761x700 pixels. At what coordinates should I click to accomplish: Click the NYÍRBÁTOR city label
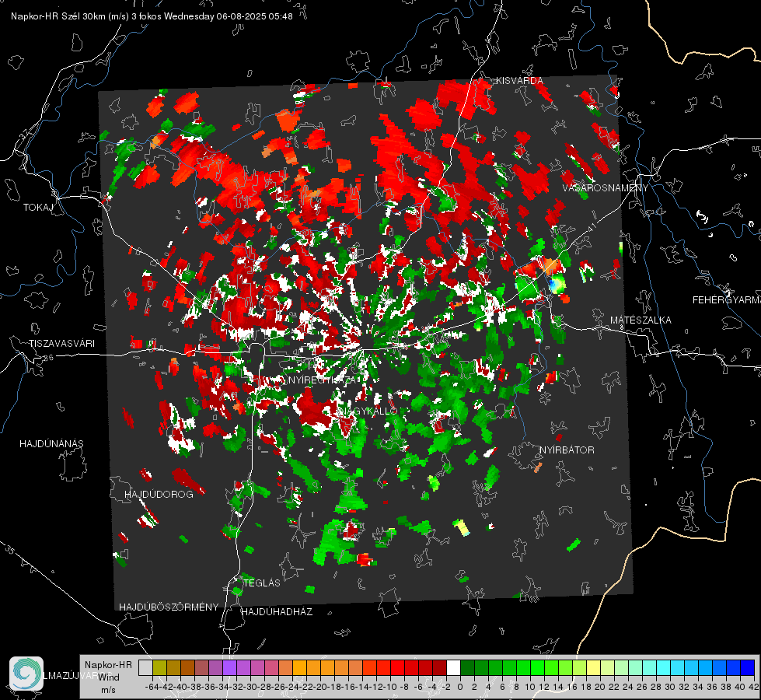click(x=567, y=450)
